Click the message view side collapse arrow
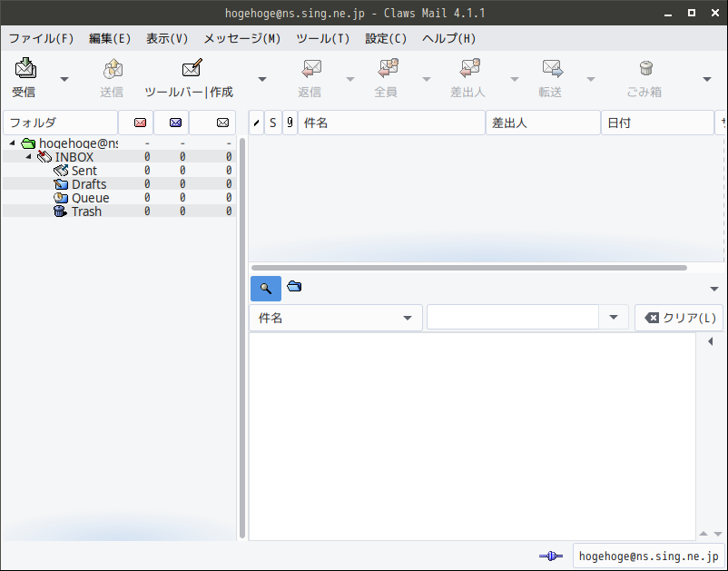 point(711,341)
